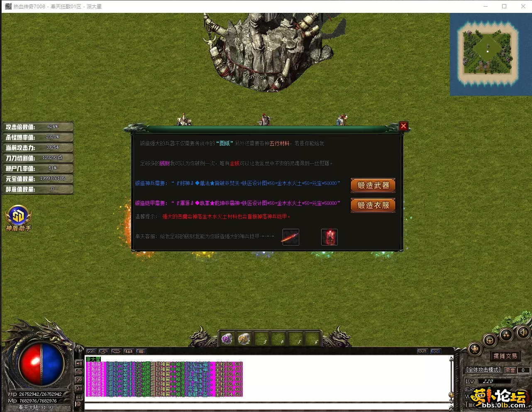This screenshot has width=532, height=412.
Task: Click the chat text input field
Action: pyautogui.click(x=266, y=406)
